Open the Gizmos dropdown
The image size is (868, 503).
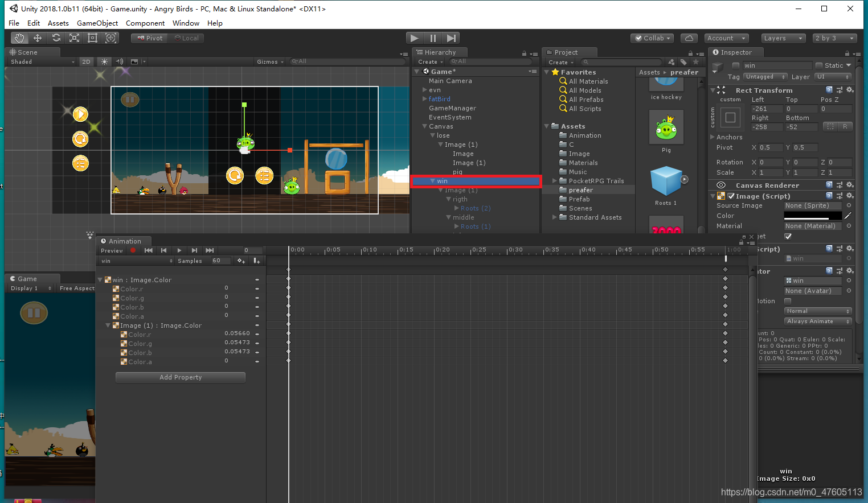(x=270, y=61)
